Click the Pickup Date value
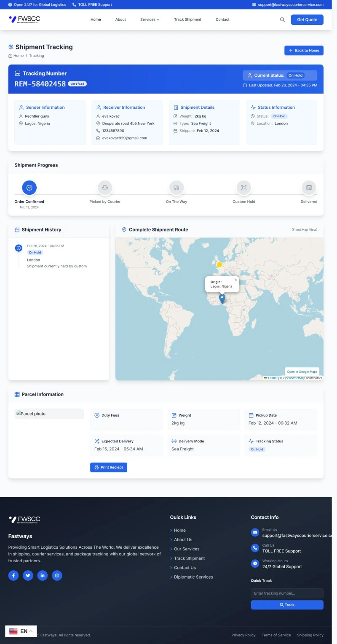 click(273, 423)
